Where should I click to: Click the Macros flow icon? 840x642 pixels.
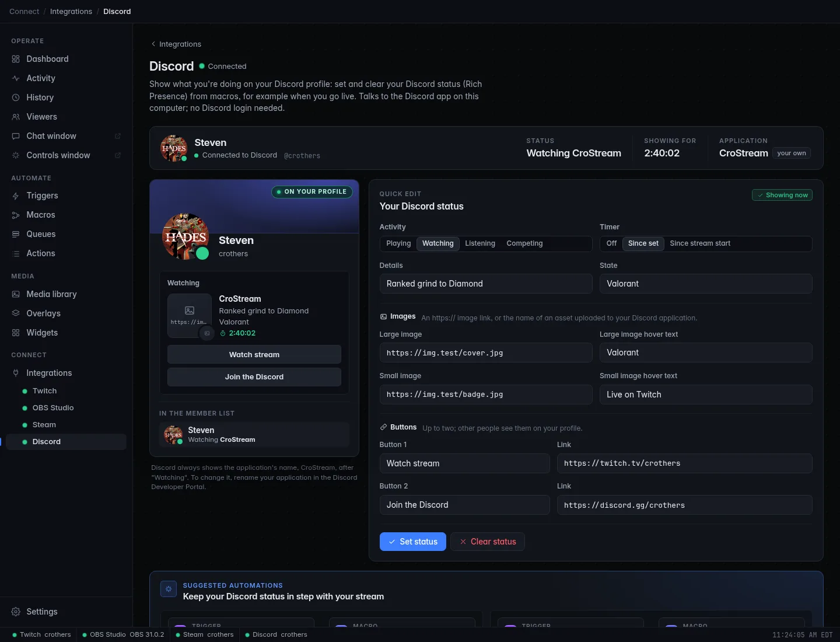point(16,215)
